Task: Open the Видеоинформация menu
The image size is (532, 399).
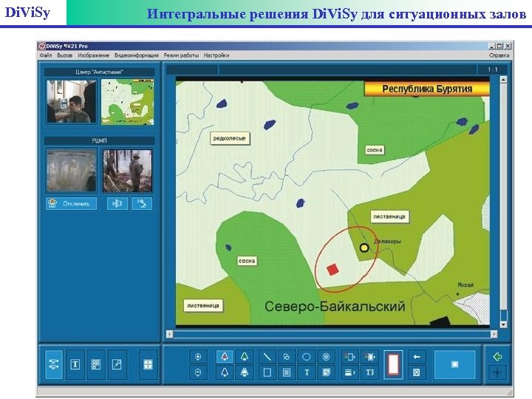Action: (x=137, y=55)
